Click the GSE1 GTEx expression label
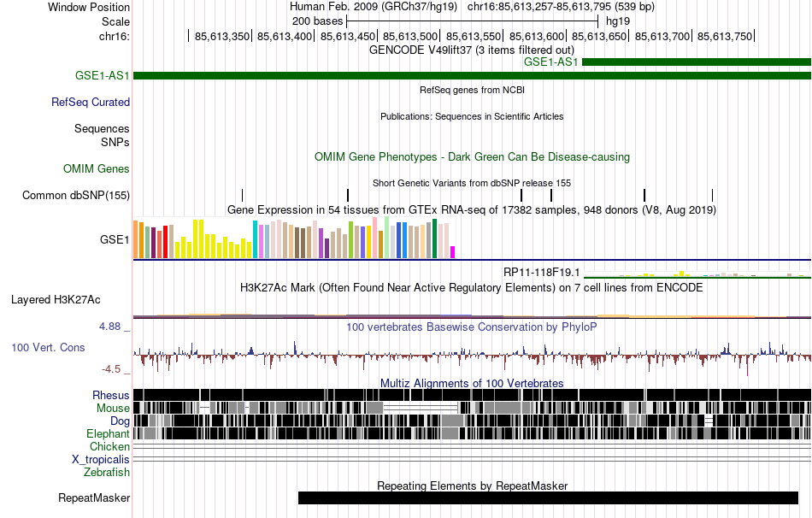Screen dimensions: 812x518 pos(115,240)
